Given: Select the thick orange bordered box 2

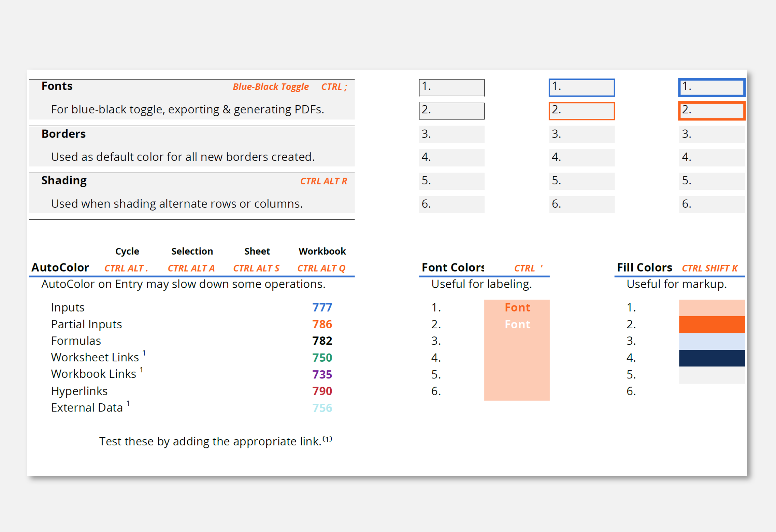Looking at the screenshot, I should click(712, 111).
